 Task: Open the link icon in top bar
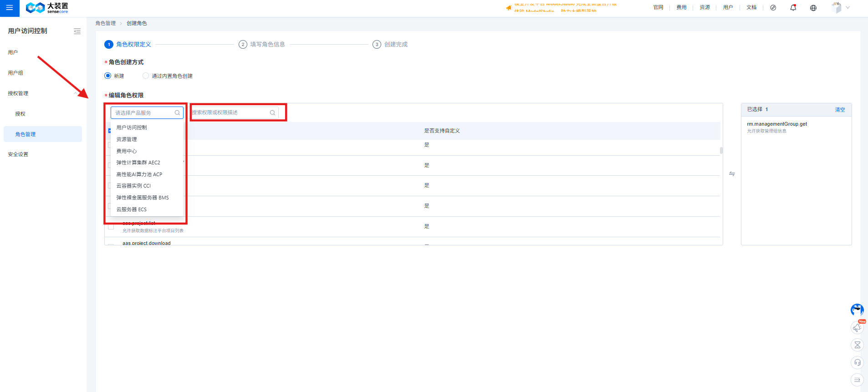pyautogui.click(x=773, y=8)
